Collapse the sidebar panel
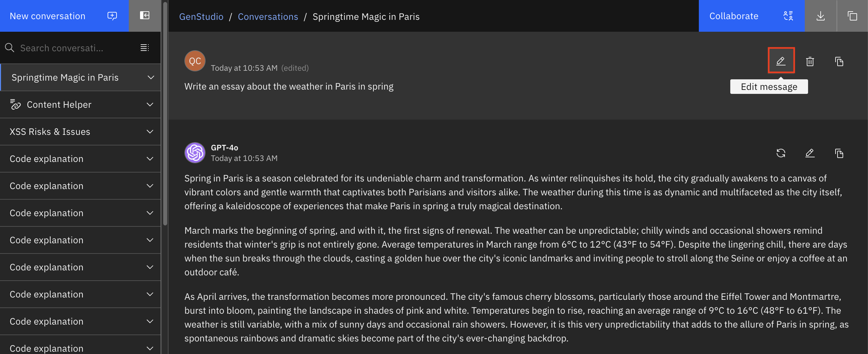868x354 pixels. tap(145, 16)
